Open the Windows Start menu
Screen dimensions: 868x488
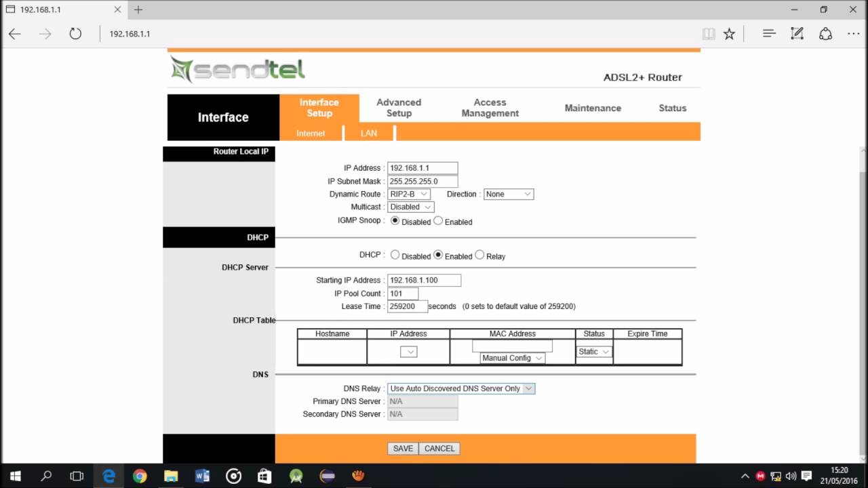(15, 476)
